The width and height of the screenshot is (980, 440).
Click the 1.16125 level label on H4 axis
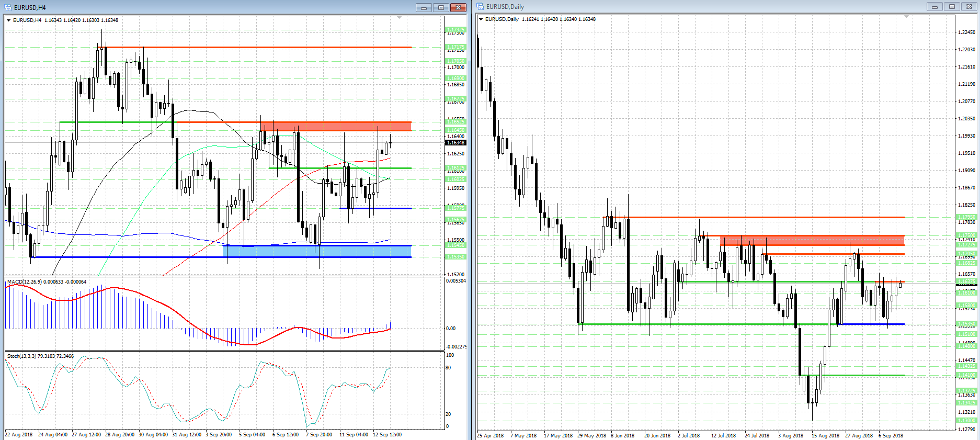coord(455,168)
